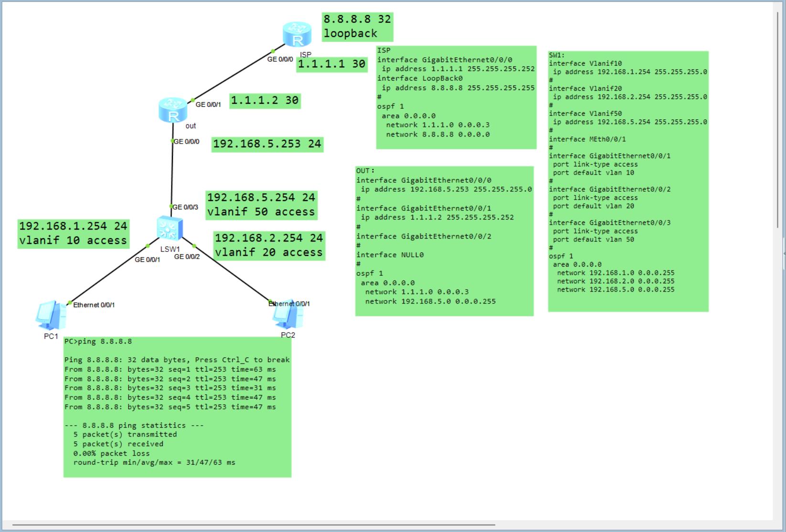Click the ping 8.8.8.8 output note
The width and height of the screenshot is (786, 532).
coord(177,407)
